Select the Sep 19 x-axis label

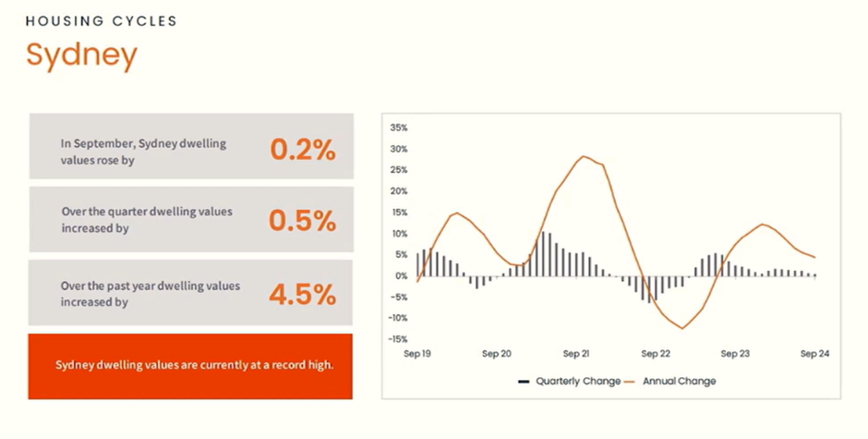[x=418, y=353]
